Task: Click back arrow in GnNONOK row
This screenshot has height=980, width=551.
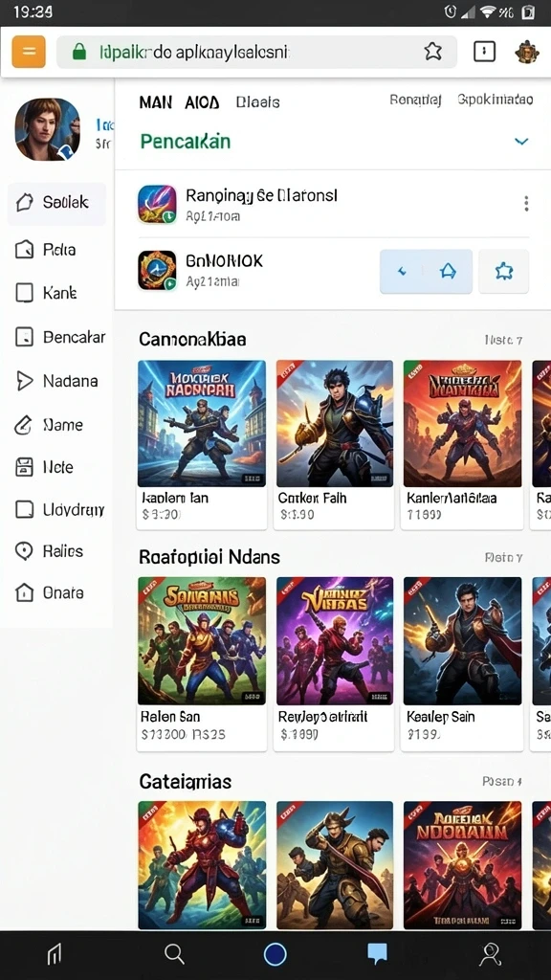Action: [x=403, y=271]
